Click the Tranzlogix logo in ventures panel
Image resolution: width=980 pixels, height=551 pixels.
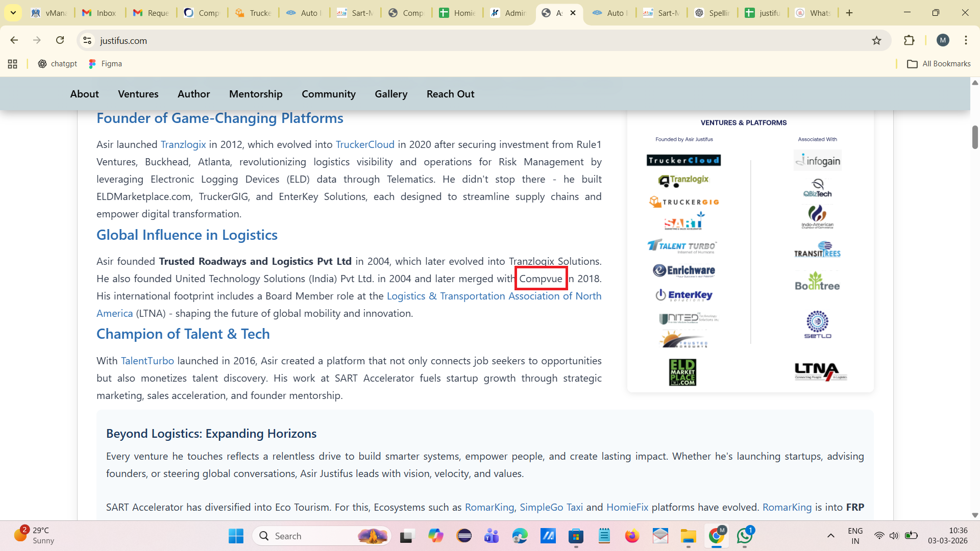coord(683,180)
